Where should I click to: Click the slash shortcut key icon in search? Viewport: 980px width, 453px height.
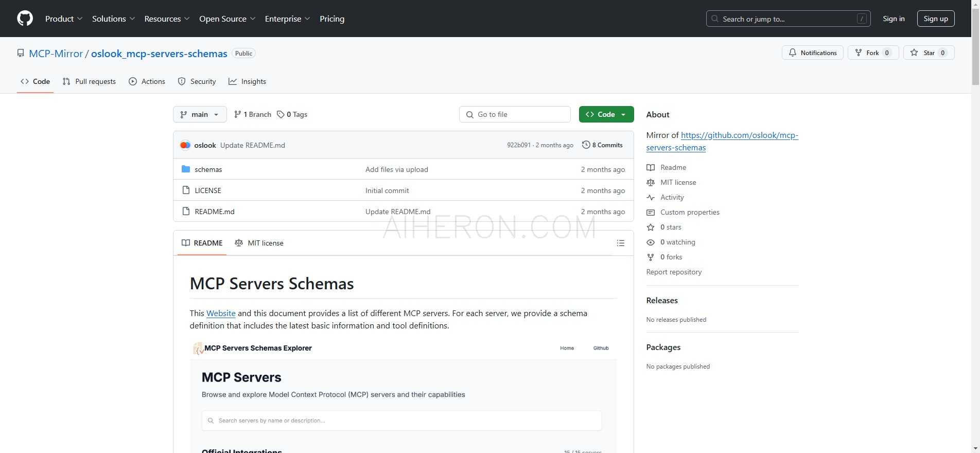click(862, 19)
